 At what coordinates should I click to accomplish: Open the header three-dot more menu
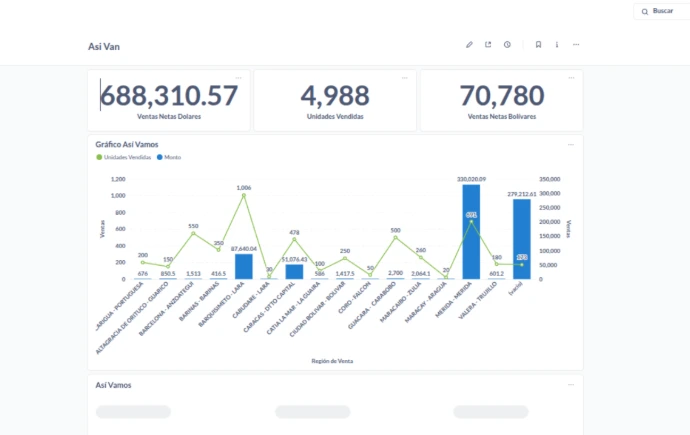(576, 45)
